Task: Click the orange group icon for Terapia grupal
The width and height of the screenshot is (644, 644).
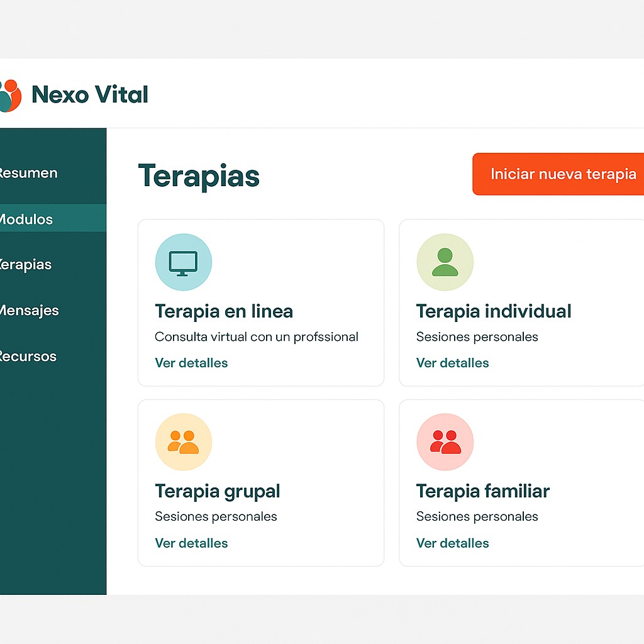Action: [183, 442]
